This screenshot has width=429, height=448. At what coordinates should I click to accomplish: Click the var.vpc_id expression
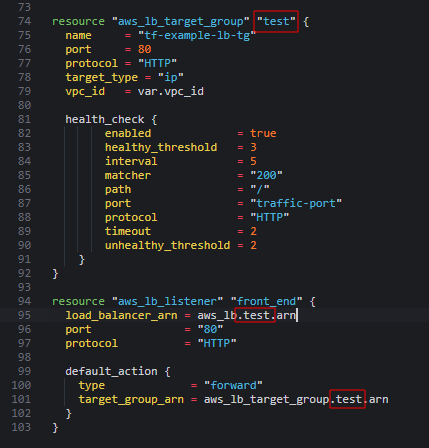tap(171, 91)
